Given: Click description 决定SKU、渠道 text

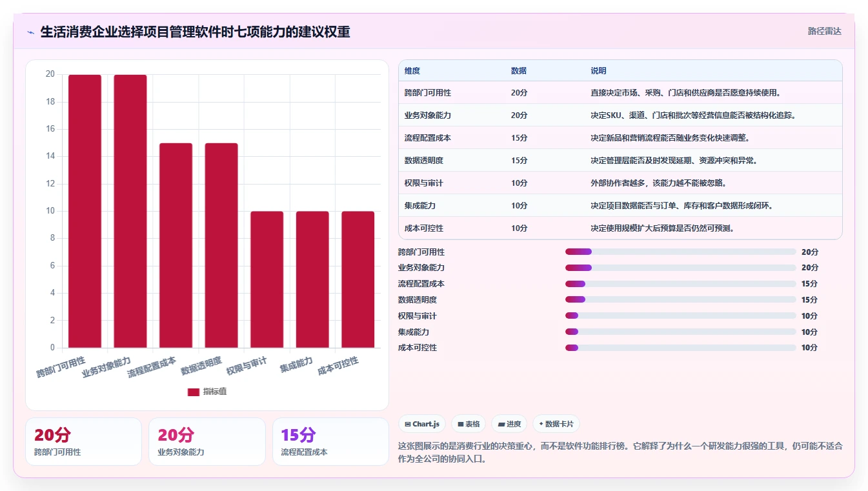Looking at the screenshot, I should click(692, 115).
